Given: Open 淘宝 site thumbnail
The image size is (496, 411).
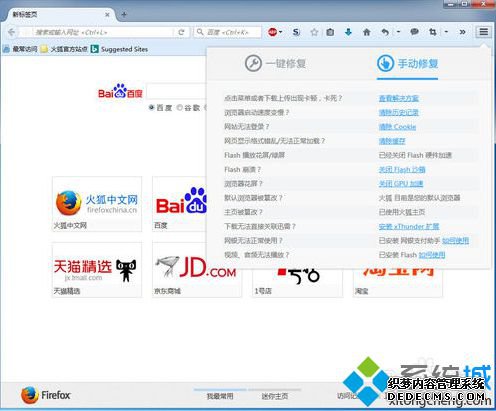Looking at the screenshot, I should tap(398, 282).
